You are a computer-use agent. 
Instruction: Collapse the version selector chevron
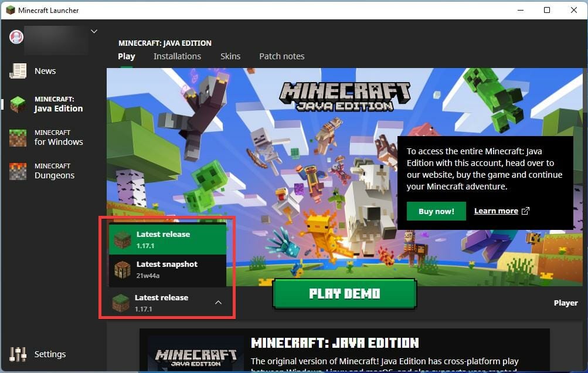(218, 303)
